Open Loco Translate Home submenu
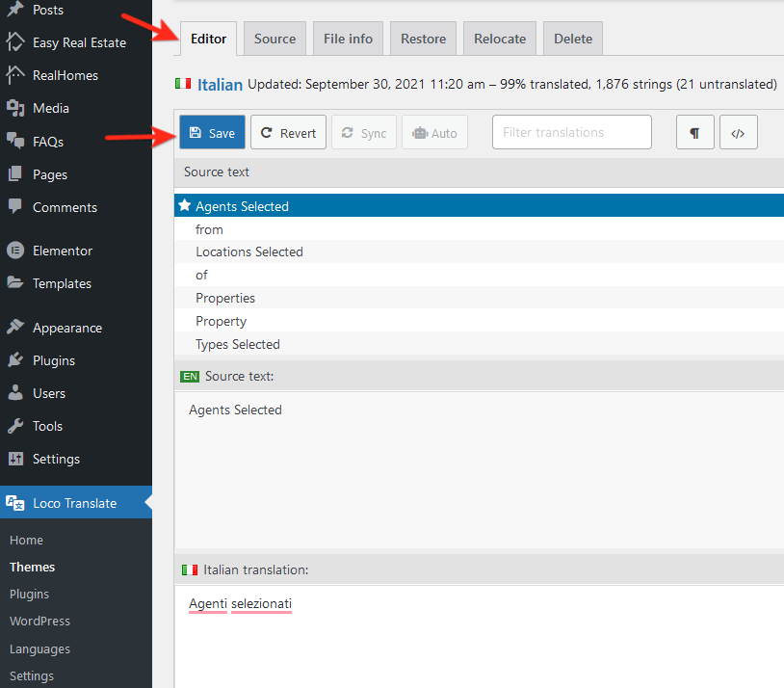784x688 pixels. coord(27,540)
